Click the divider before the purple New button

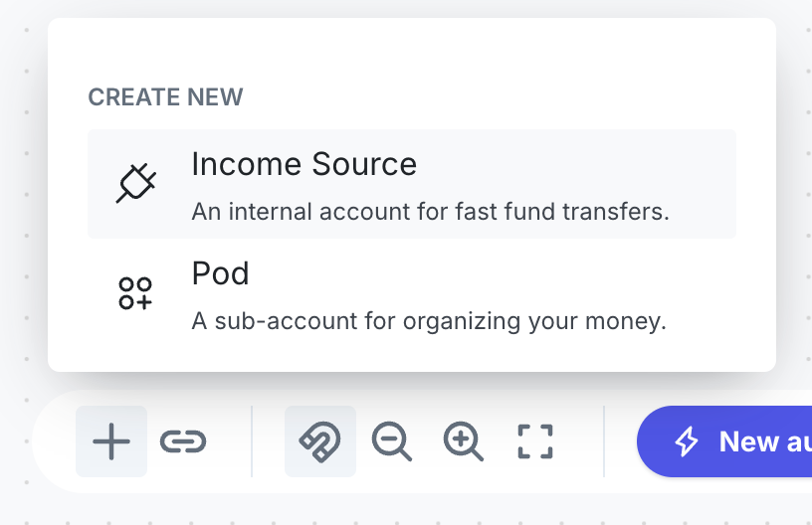pos(604,441)
